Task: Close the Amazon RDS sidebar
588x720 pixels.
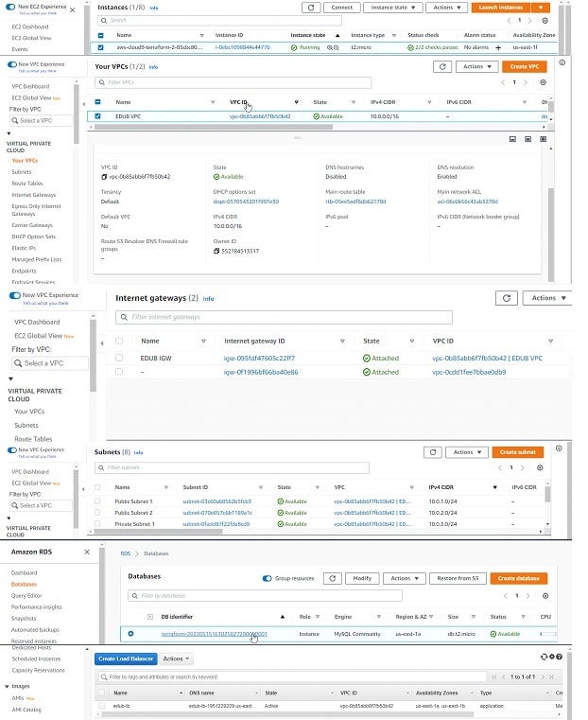Action: coord(87,552)
